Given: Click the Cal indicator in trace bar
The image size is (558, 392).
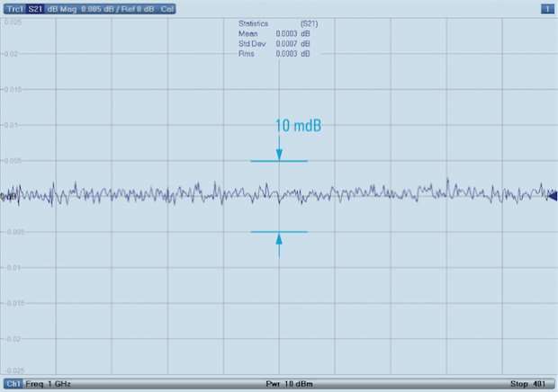Looking at the screenshot, I should pos(166,8).
